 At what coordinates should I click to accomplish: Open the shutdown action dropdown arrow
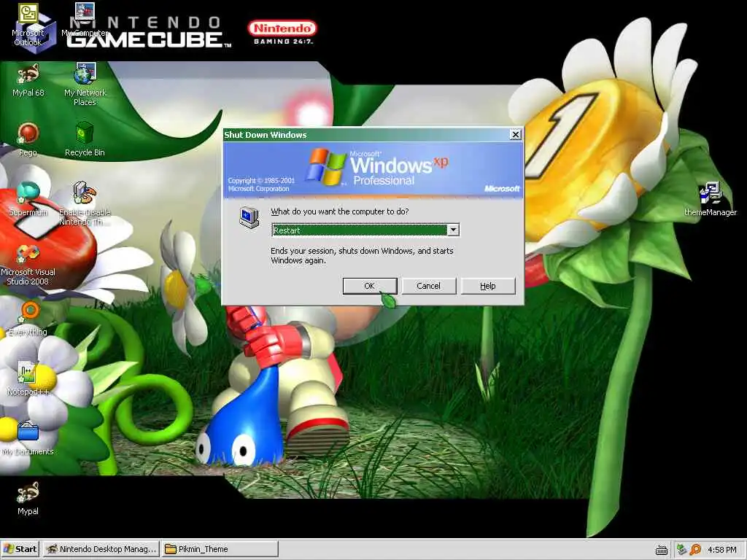pyautogui.click(x=453, y=230)
